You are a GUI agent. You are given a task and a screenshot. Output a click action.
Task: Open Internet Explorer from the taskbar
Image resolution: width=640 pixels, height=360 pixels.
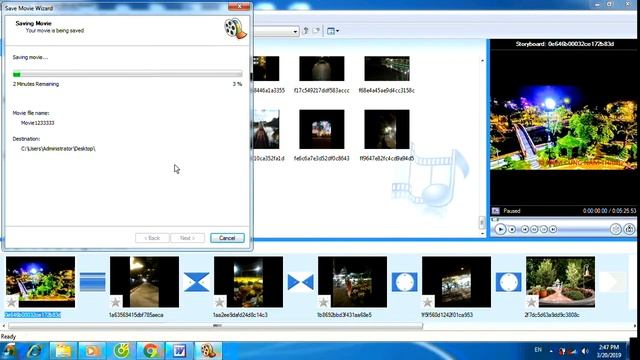tap(34, 351)
